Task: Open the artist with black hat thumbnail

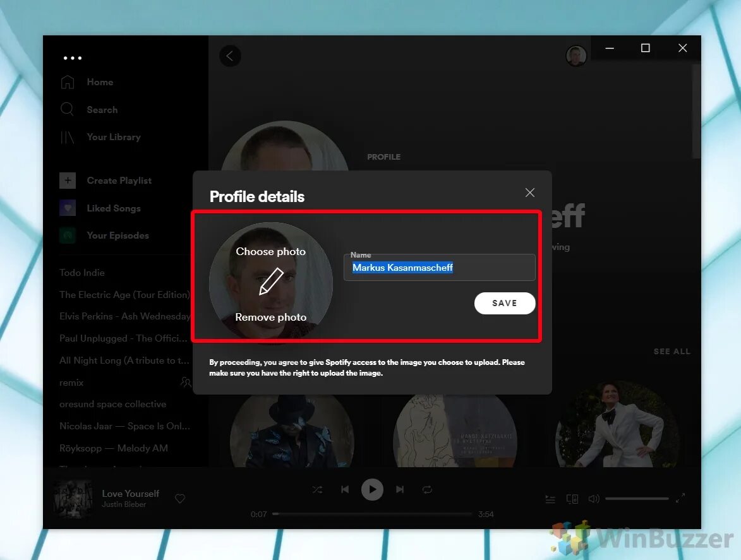Action: (292, 432)
